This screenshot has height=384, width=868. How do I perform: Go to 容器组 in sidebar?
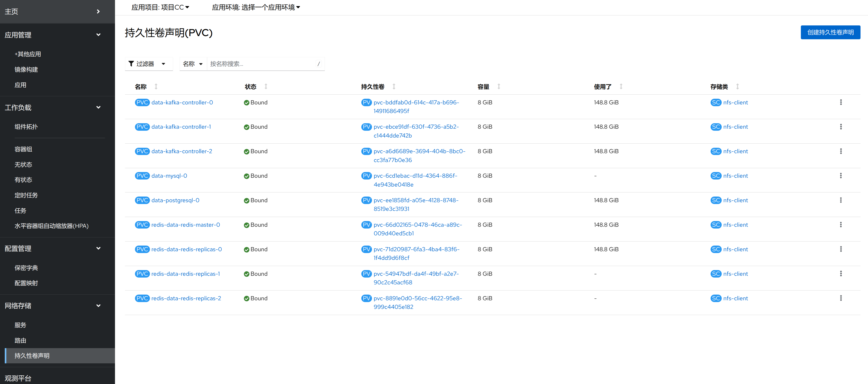point(23,149)
